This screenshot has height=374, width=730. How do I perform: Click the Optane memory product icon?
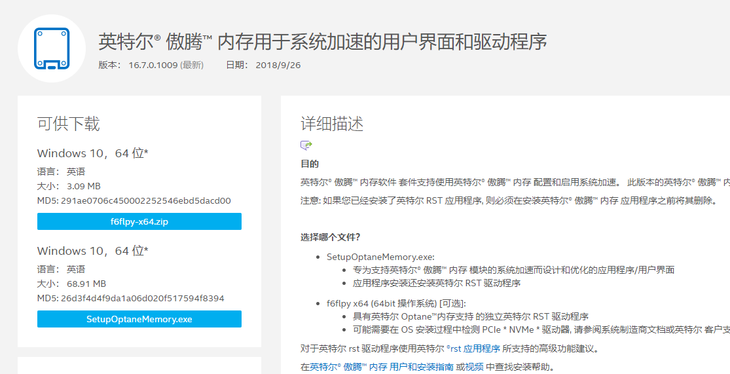click(x=52, y=48)
